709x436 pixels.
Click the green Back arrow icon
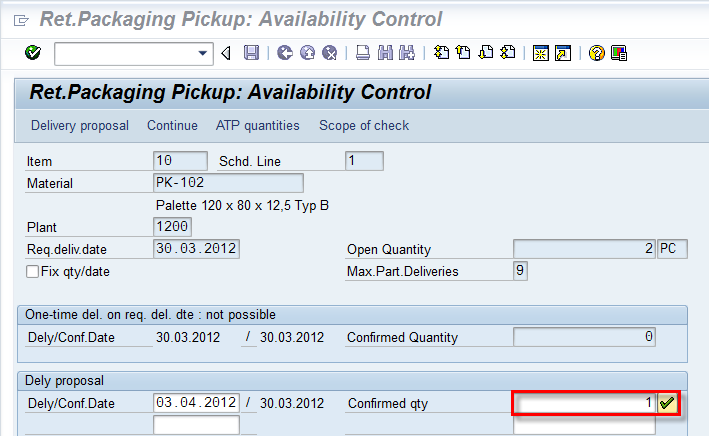tap(285, 53)
